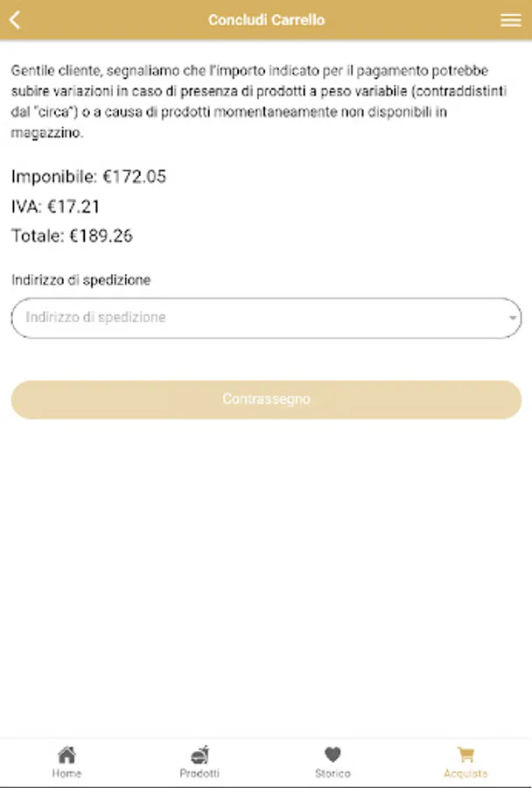This screenshot has width=532, height=788.
Task: Open the Indirizzo di spedizione select field
Action: coord(266,318)
